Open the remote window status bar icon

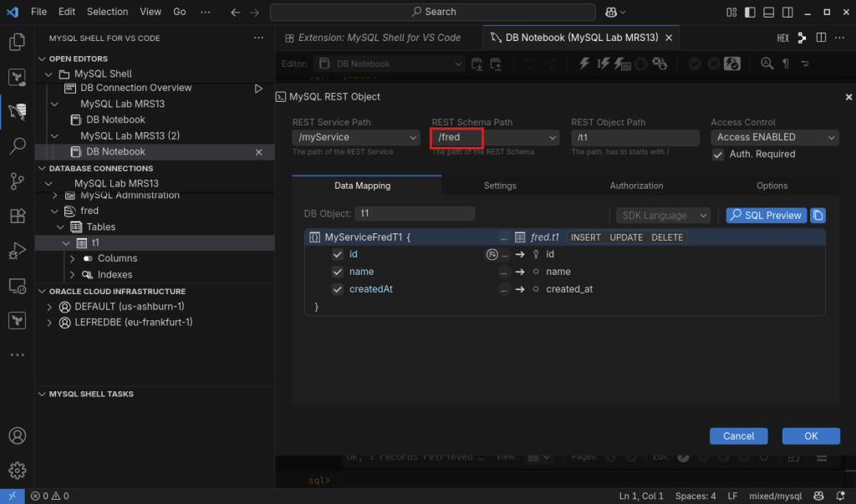(12, 496)
